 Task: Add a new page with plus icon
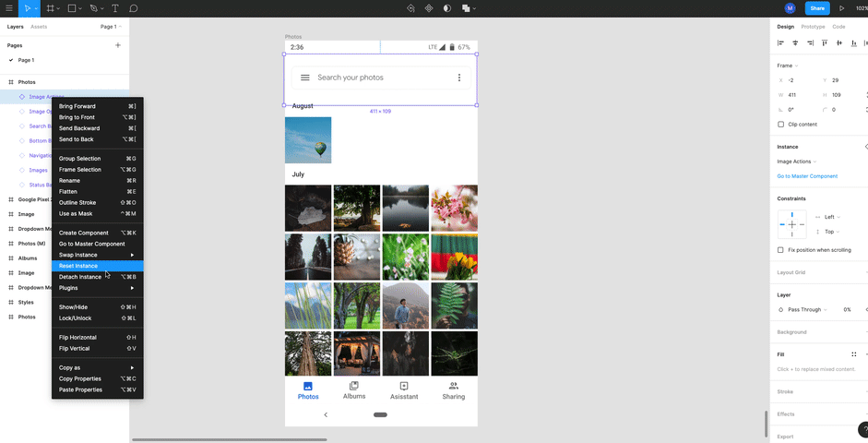(x=118, y=45)
